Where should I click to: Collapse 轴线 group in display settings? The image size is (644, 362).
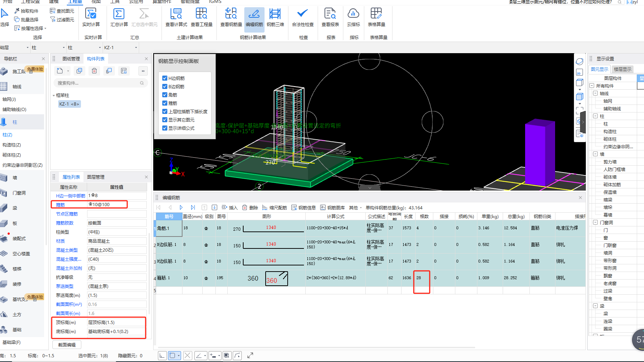(596, 93)
